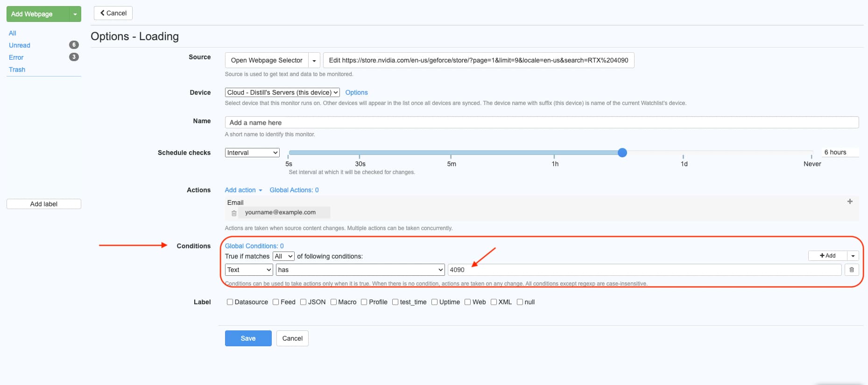The image size is (868, 385).
Task: Tick the Uptime label checkbox
Action: (434, 302)
